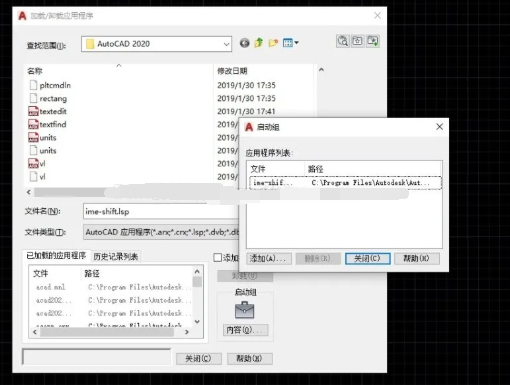Select vl file with red icon
510x385 pixels.
37,163
